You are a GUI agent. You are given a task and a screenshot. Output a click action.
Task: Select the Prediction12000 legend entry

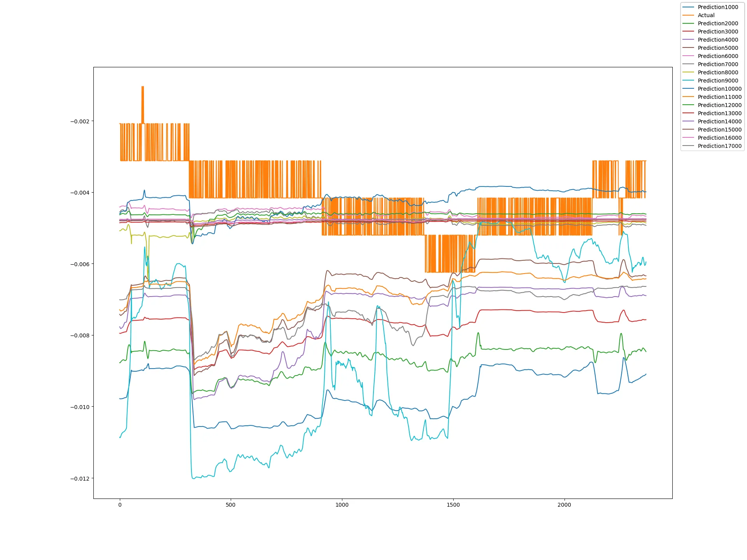(719, 105)
